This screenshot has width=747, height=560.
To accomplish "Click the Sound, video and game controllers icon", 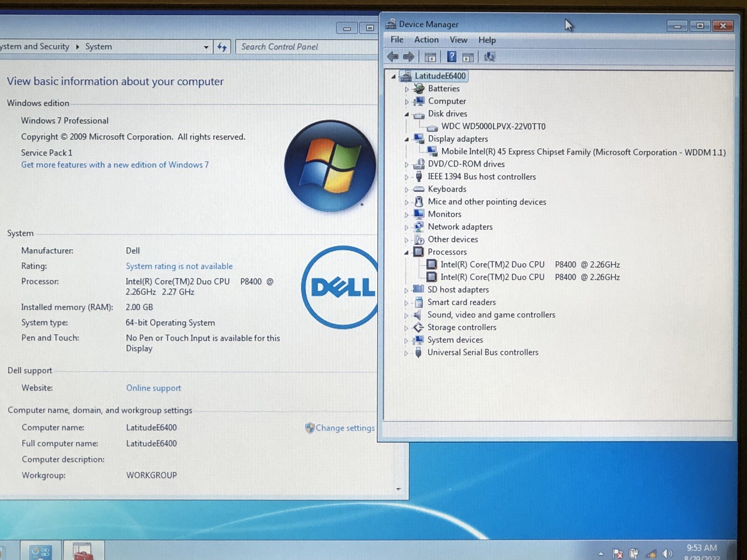I will [418, 315].
